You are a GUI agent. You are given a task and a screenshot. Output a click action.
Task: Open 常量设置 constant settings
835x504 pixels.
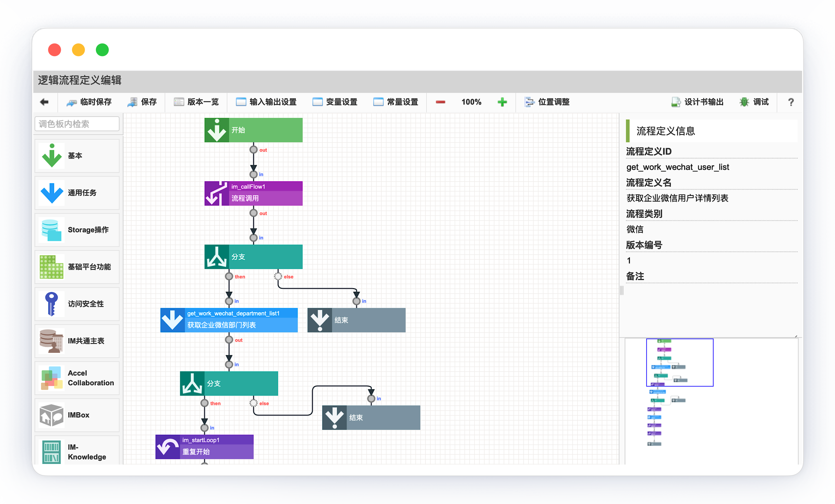396,102
